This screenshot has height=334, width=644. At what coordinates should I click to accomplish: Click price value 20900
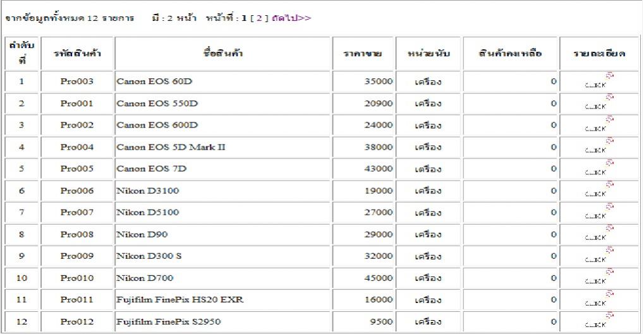coord(379,104)
